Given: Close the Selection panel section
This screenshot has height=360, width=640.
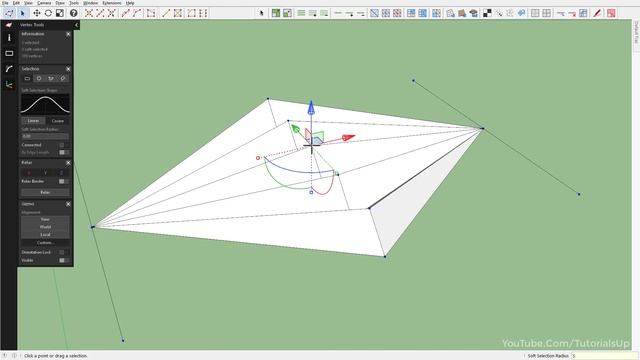Looking at the screenshot, I should click(68, 69).
